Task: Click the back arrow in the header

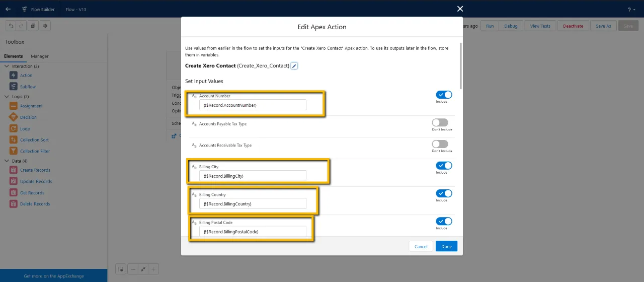Action: [8, 9]
